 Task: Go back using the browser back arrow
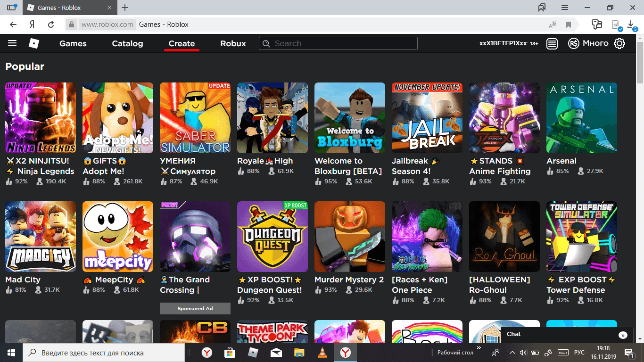pyautogui.click(x=13, y=25)
